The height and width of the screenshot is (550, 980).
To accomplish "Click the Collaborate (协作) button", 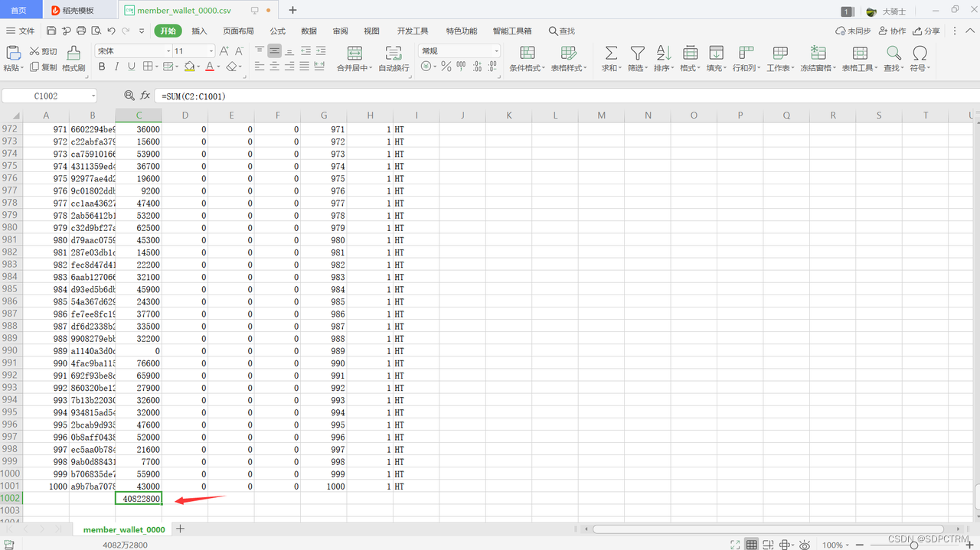I will pyautogui.click(x=892, y=31).
